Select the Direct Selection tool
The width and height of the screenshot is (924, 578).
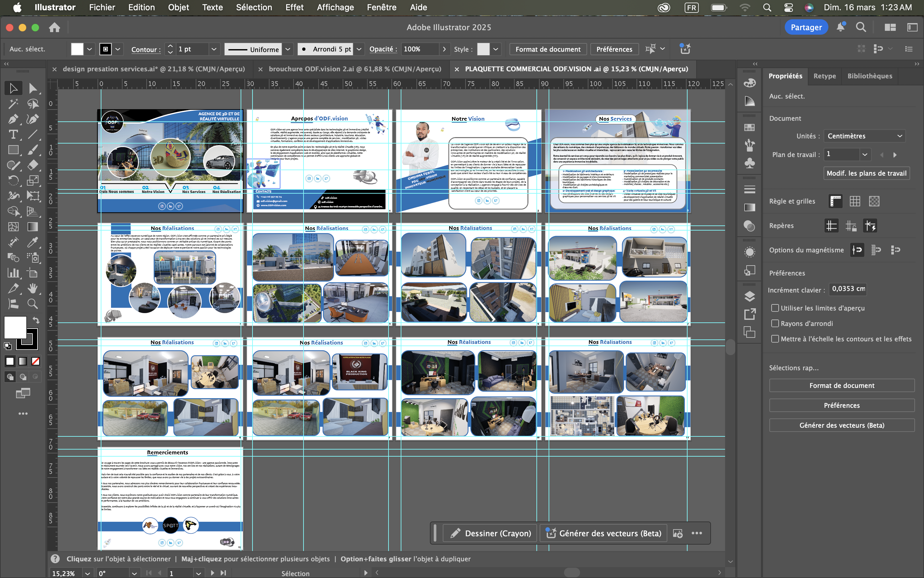[33, 88]
